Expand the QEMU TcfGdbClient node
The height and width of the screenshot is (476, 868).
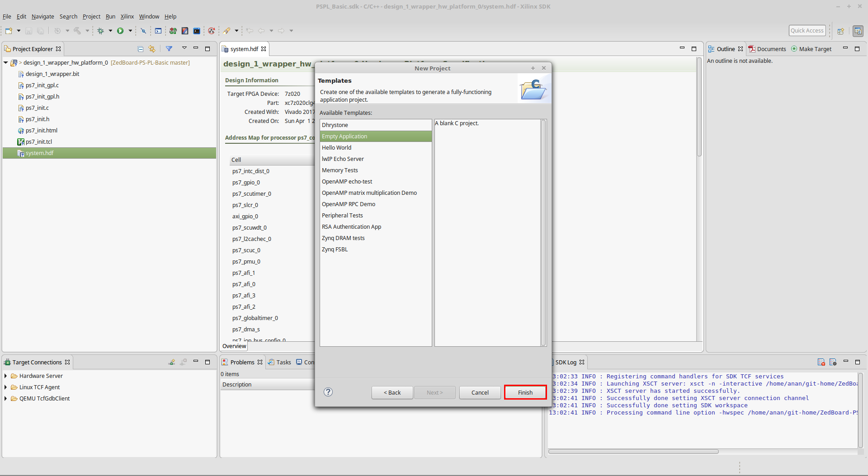point(5,398)
